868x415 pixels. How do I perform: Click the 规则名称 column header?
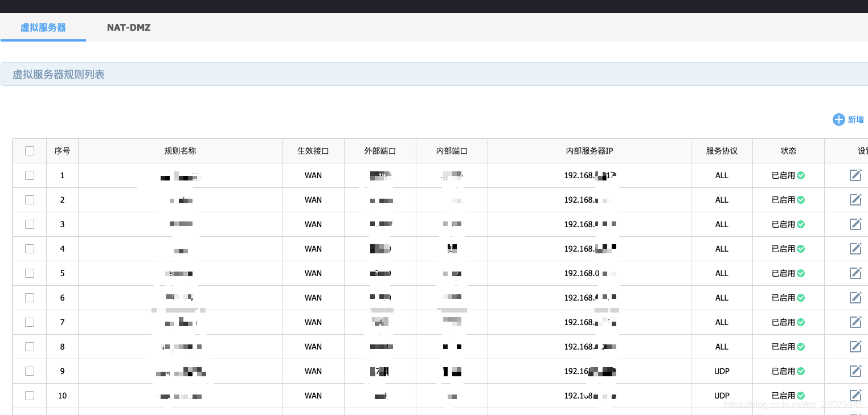click(x=180, y=151)
